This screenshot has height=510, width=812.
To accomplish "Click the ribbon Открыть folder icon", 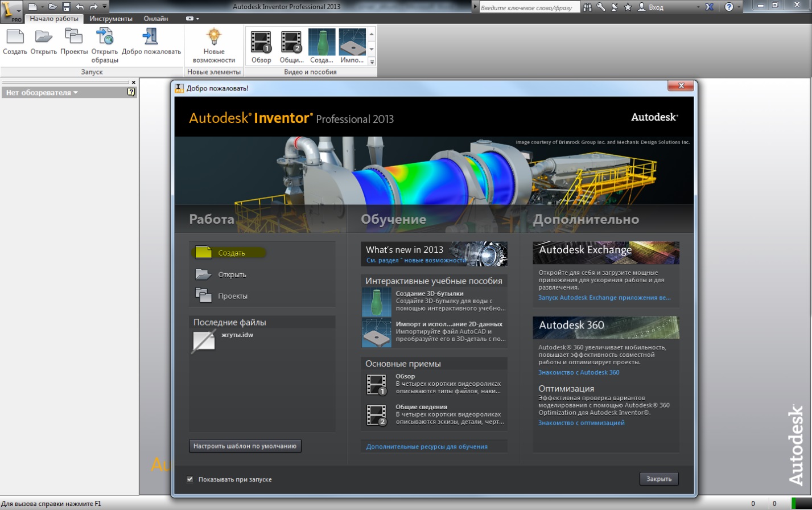I will coord(43,36).
